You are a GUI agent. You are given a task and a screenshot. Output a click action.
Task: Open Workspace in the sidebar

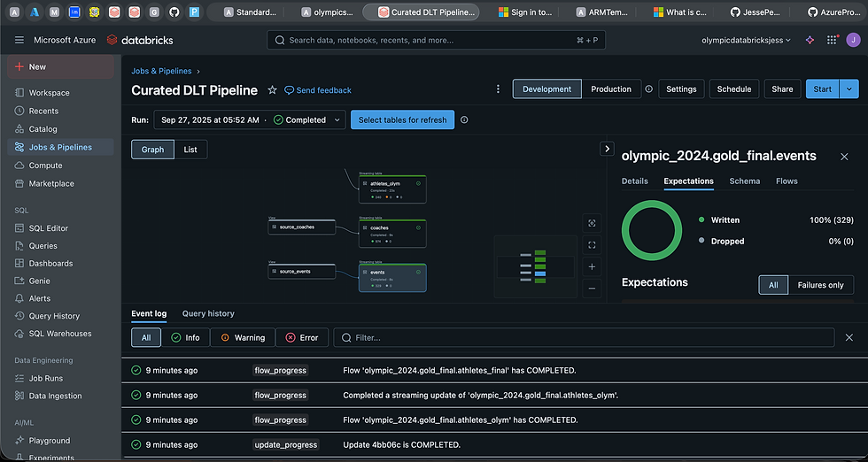(60, 92)
